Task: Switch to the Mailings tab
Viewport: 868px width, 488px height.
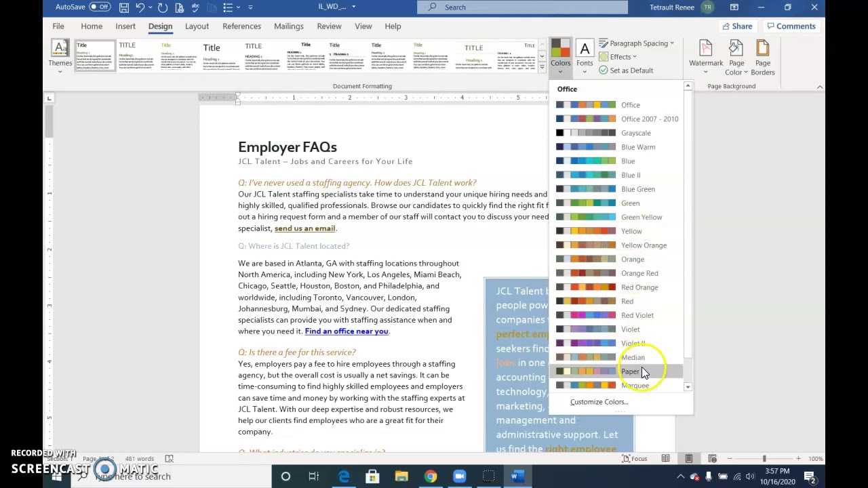Action: pos(289,26)
